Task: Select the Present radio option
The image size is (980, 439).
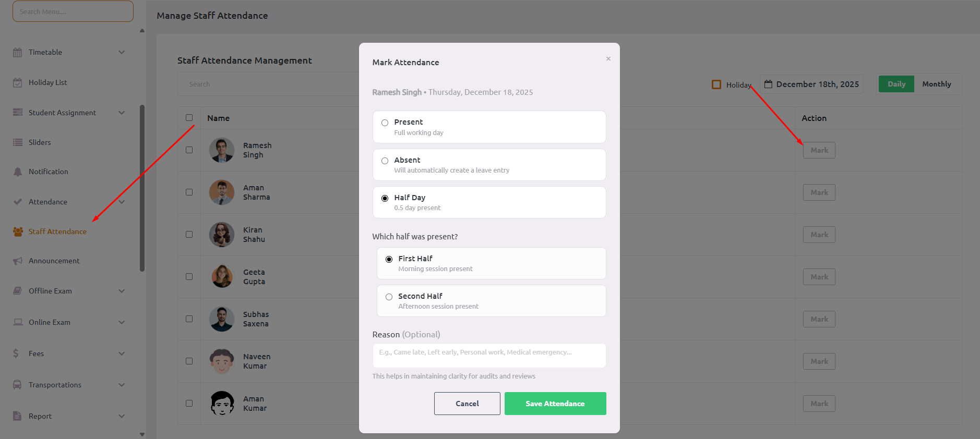Action: click(385, 123)
